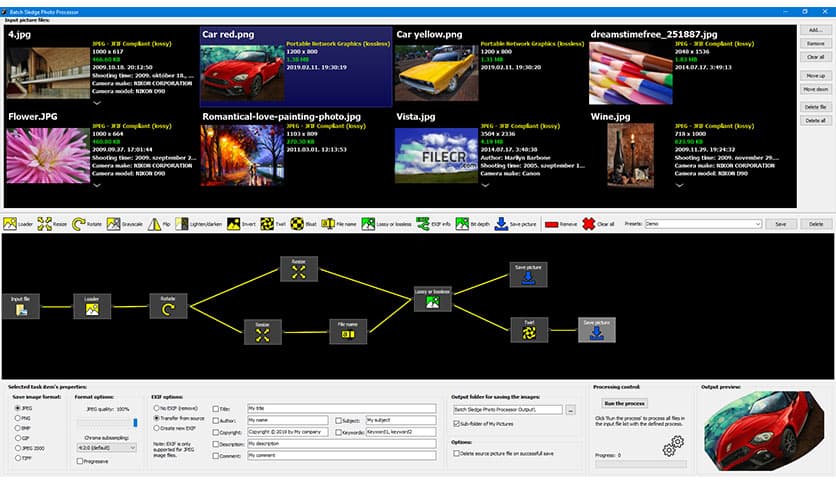The width and height of the screenshot is (836, 484).
Task: Select the Car yellow.png thumbnail
Action: click(436, 73)
